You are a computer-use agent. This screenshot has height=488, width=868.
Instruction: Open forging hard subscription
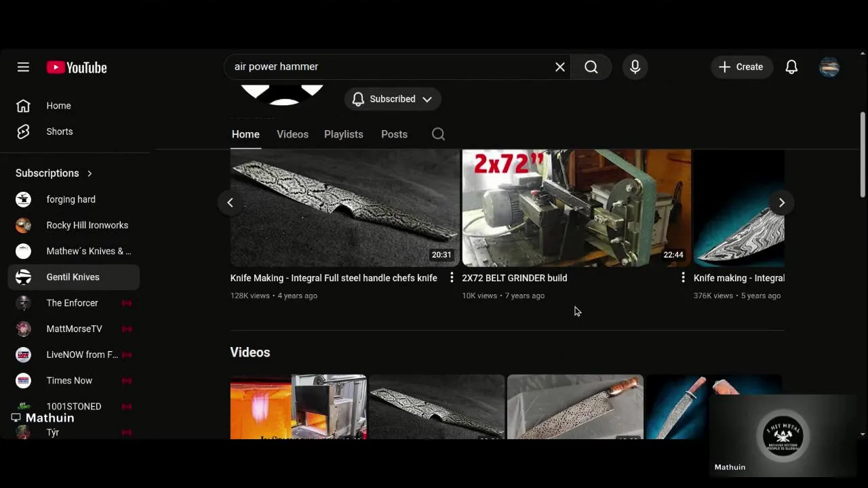point(73,199)
